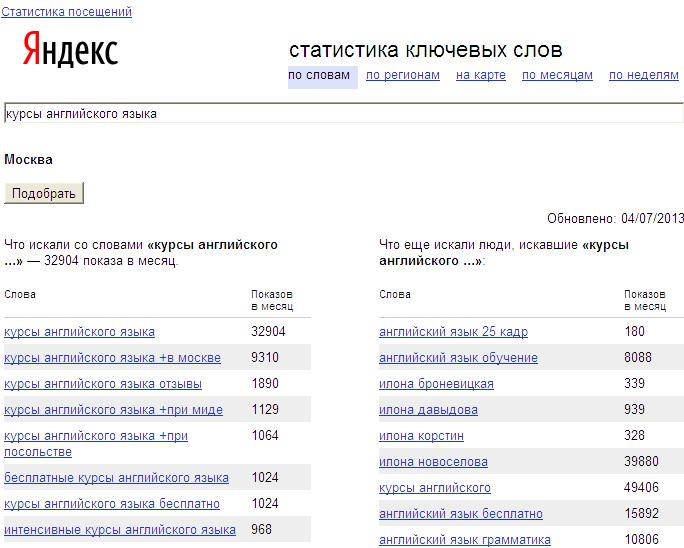684x548 pixels.
Task: Switch to the по регионам tab
Action: (403, 75)
